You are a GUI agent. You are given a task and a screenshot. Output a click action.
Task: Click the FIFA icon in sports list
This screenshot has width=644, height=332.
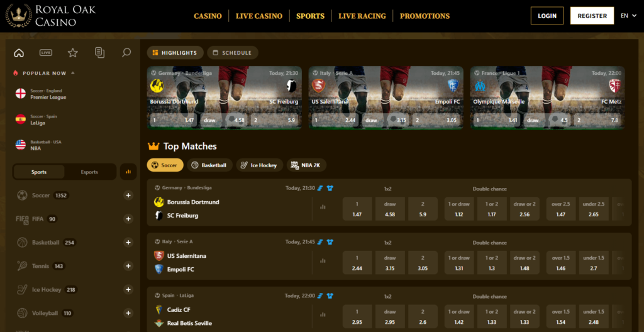pos(22,219)
